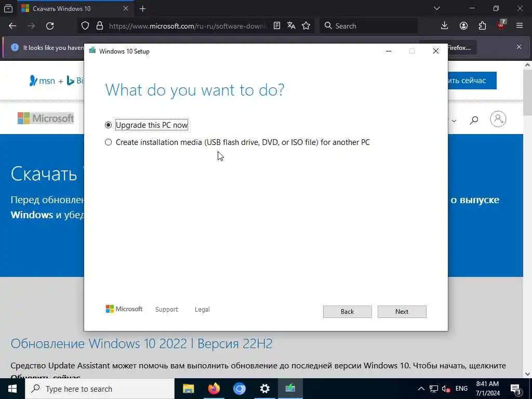Image resolution: width=532 pixels, height=399 pixels.
Task: Open the Action Center notifications icon
Action: pos(515,389)
